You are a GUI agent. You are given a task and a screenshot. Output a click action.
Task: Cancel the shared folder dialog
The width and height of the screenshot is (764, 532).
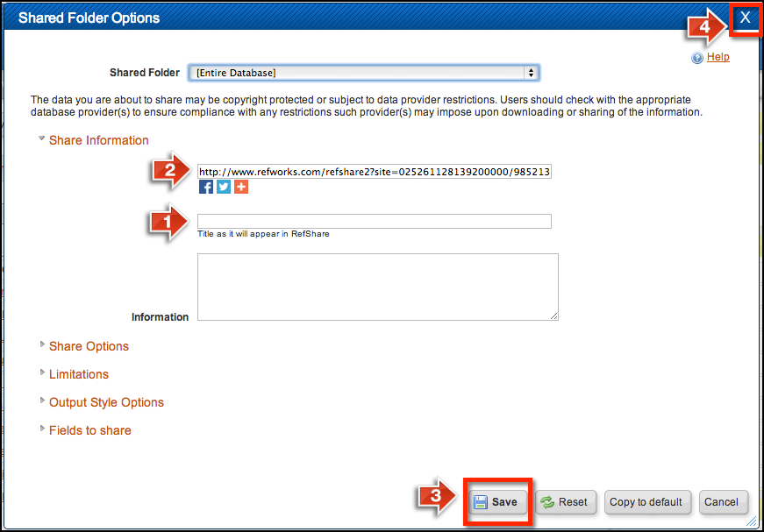(723, 502)
